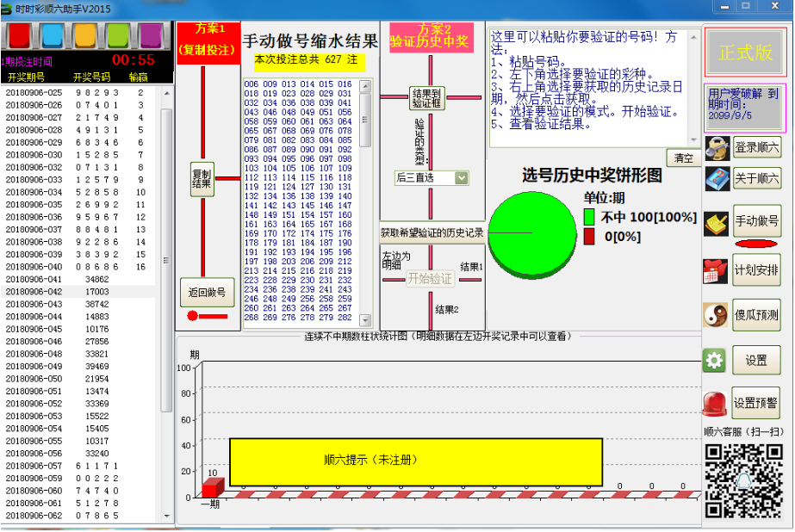Select the purple color block

pyautogui.click(x=151, y=35)
